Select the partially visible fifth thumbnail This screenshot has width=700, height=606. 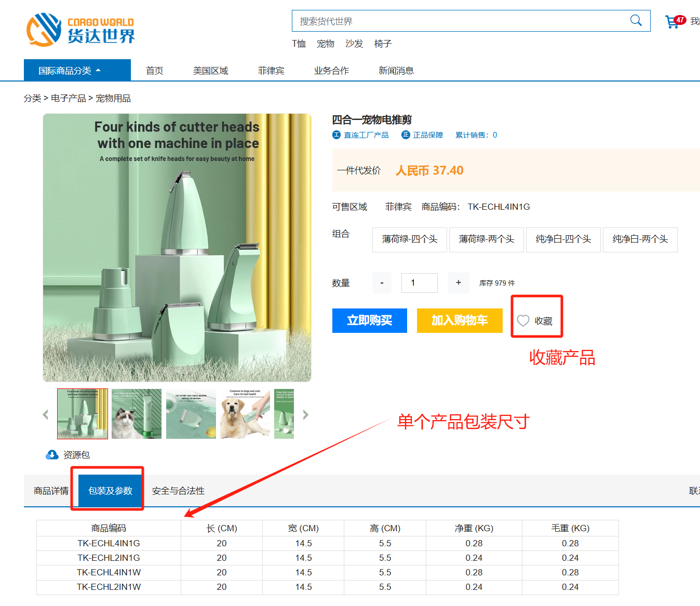[x=284, y=414]
